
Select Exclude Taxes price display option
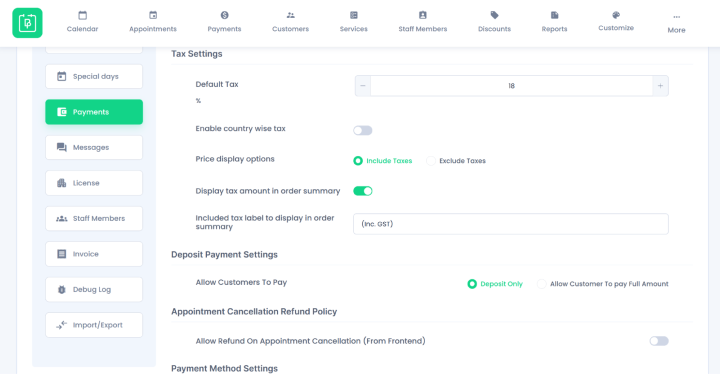pos(431,161)
